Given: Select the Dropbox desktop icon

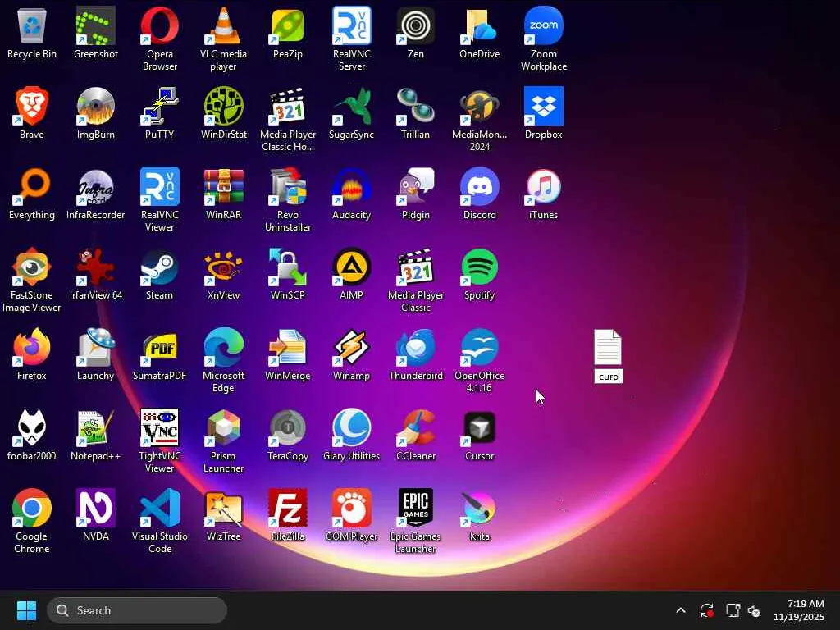Looking at the screenshot, I should (544, 107).
